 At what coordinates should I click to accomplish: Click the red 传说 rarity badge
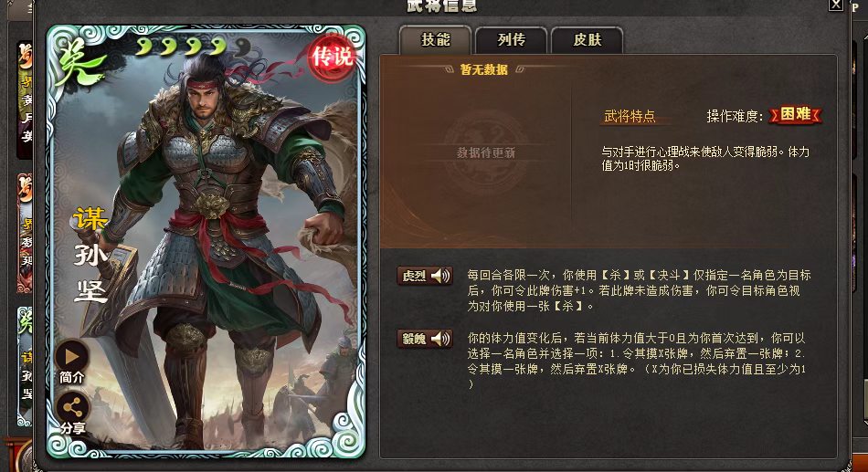[x=332, y=57]
